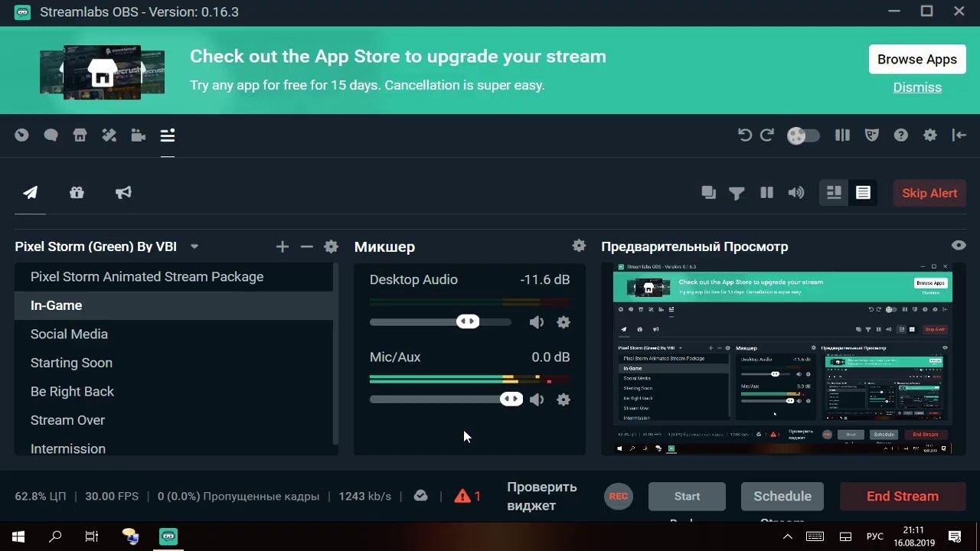The image size is (980, 551).
Task: Mute alert sound speaker icon near Skip Alert
Action: pyautogui.click(x=796, y=193)
